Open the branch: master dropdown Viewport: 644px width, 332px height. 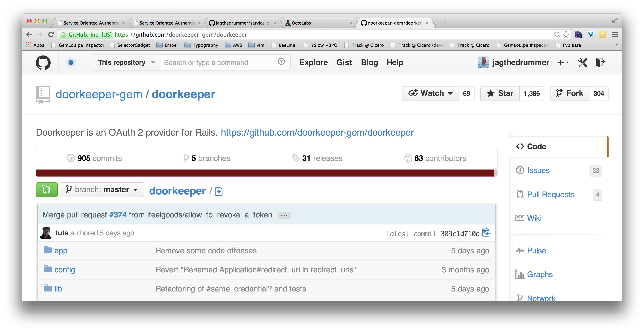click(102, 190)
